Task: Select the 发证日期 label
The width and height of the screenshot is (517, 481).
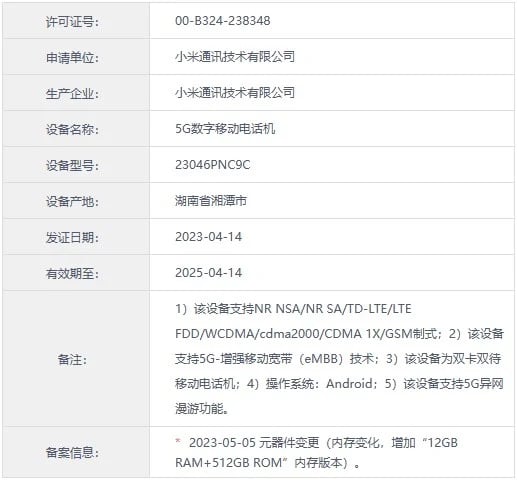Action: (72, 238)
